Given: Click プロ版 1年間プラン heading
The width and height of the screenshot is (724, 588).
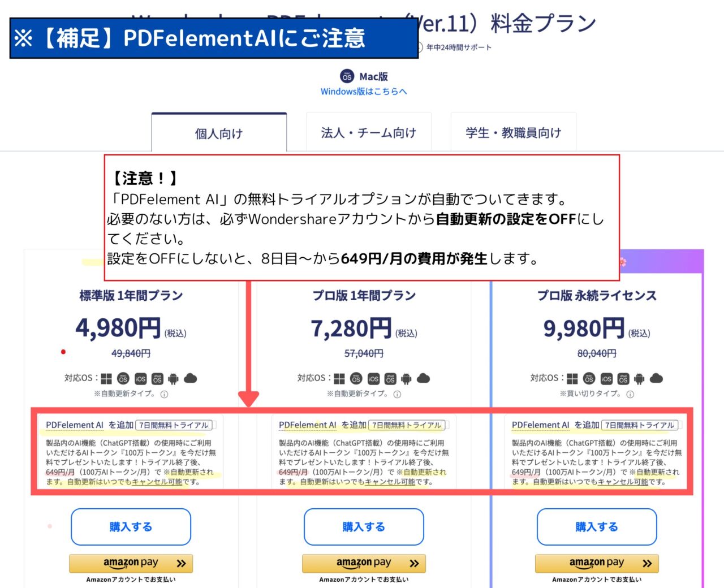Looking at the screenshot, I should [364, 296].
